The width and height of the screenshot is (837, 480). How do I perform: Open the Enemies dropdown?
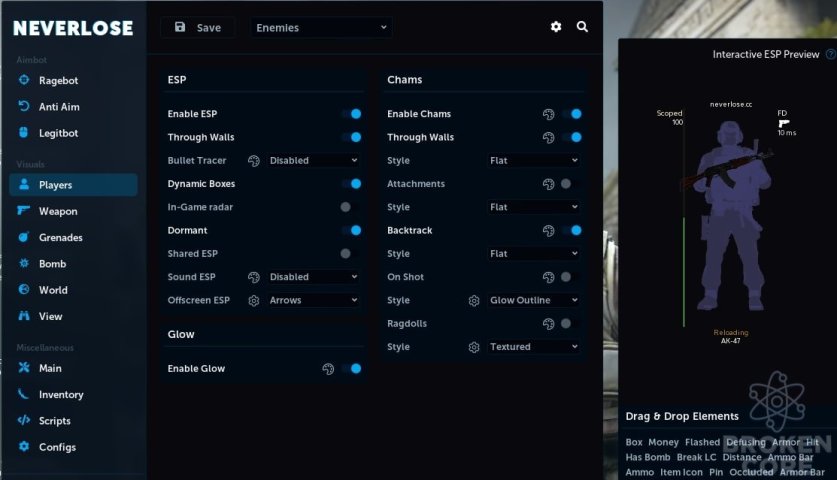point(321,28)
